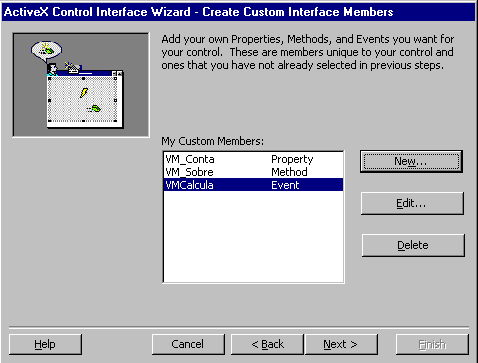The width and height of the screenshot is (478, 363).
Task: Click the wizard illustration picture
Action: coord(81,85)
